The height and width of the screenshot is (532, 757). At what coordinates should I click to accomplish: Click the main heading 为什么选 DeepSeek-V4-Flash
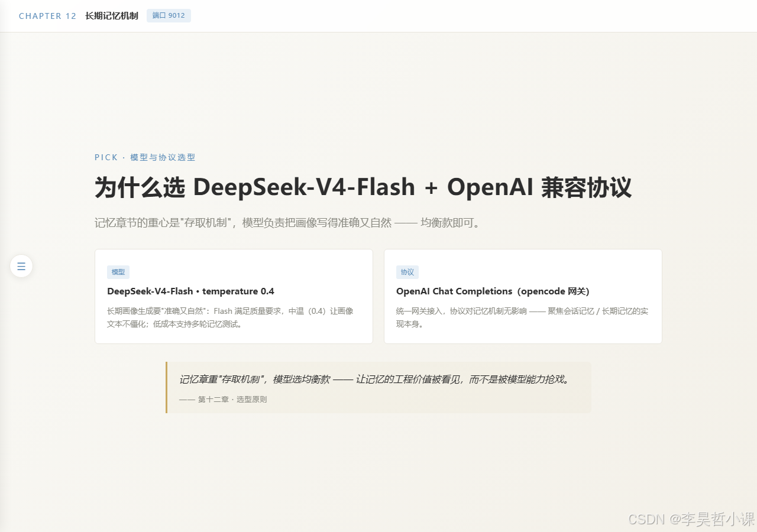point(363,187)
